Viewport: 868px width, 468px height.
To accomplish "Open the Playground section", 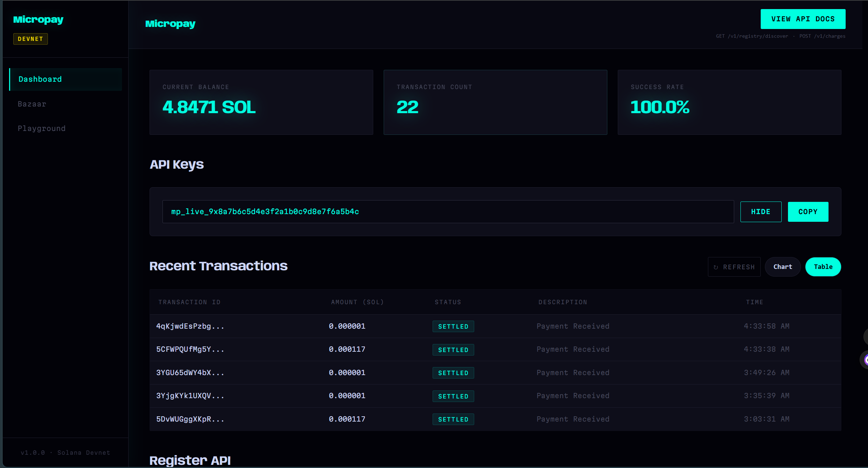I will 42,129.
